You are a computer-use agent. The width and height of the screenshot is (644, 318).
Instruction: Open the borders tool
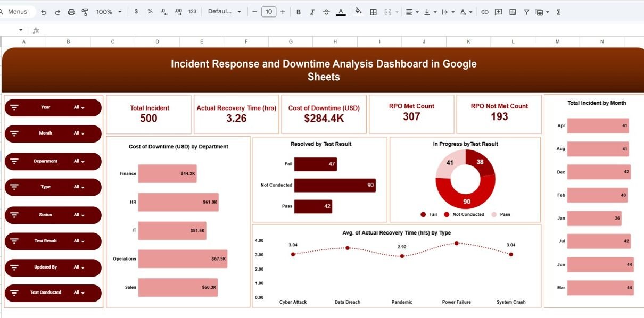[374, 12]
